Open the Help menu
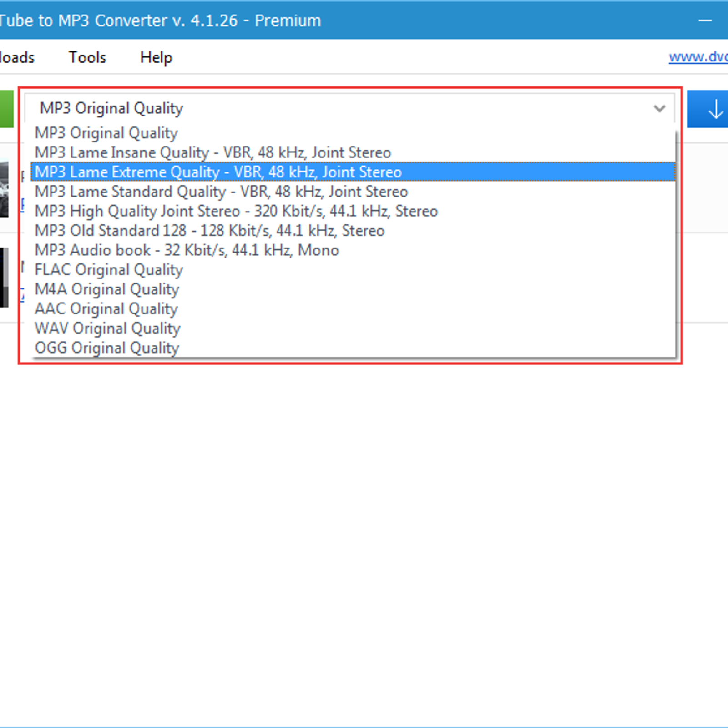The width and height of the screenshot is (728, 728). pyautogui.click(x=156, y=57)
